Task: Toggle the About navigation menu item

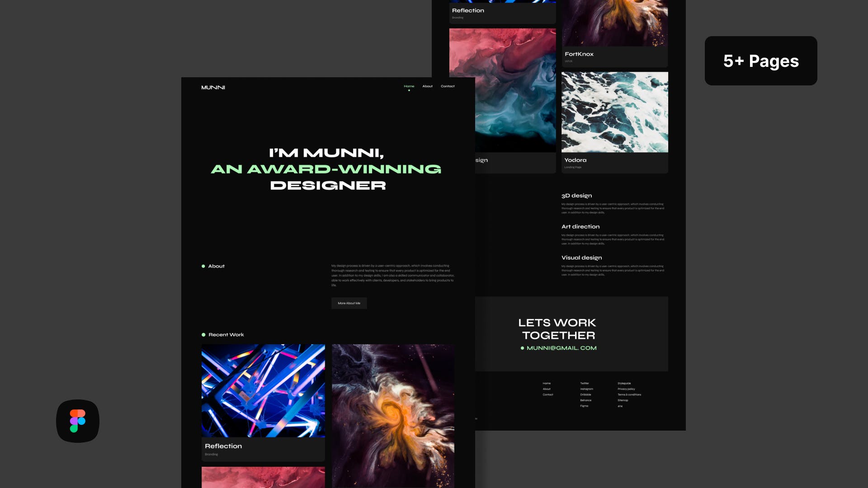Action: [427, 86]
